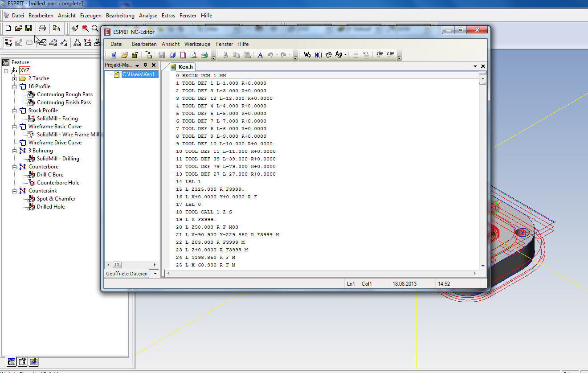Select SolidMill - Drilling operation
This screenshot has width=588, height=373.
pos(58,159)
